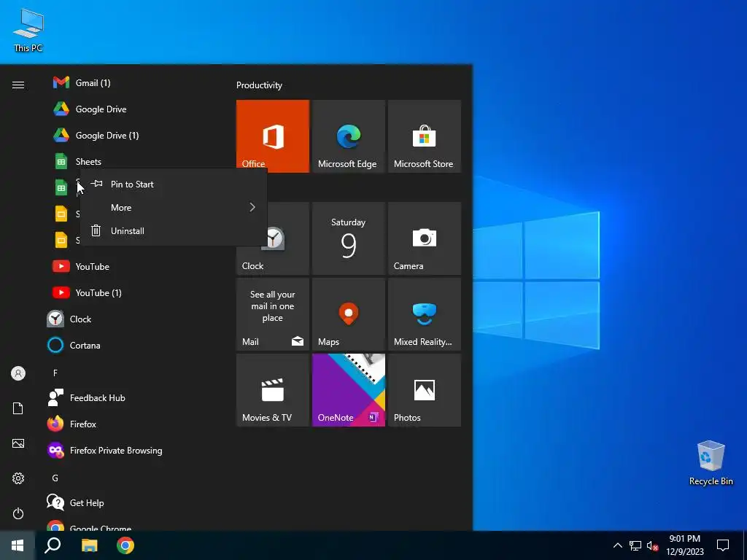This screenshot has width=747, height=560.
Task: Open File Explorer from the taskbar
Action: point(89,545)
